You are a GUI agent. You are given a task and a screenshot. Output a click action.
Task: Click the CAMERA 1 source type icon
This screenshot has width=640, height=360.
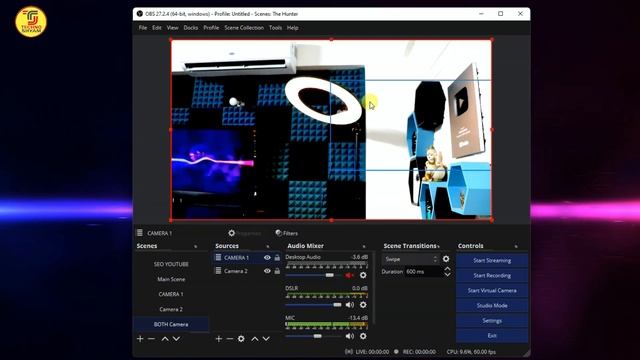pyautogui.click(x=218, y=258)
